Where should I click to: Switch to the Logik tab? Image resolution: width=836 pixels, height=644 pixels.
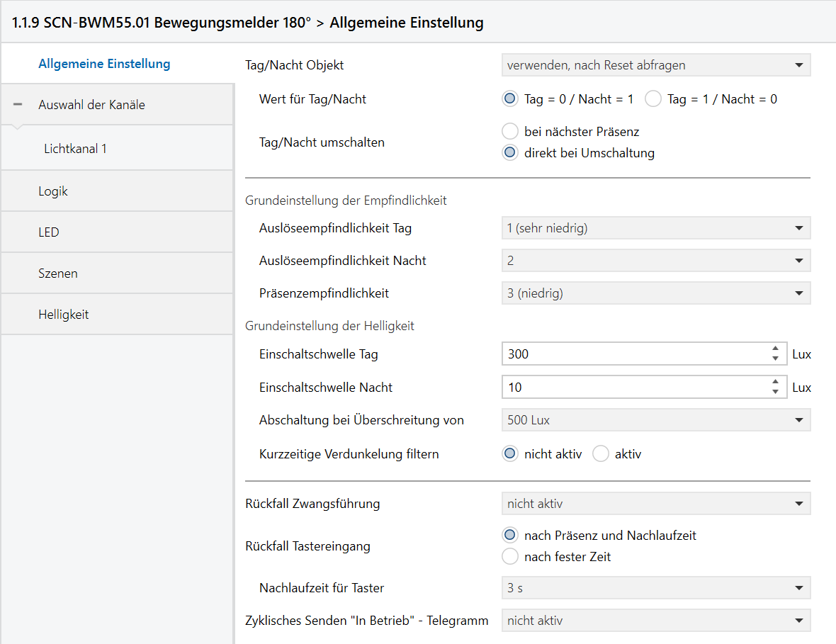point(53,191)
